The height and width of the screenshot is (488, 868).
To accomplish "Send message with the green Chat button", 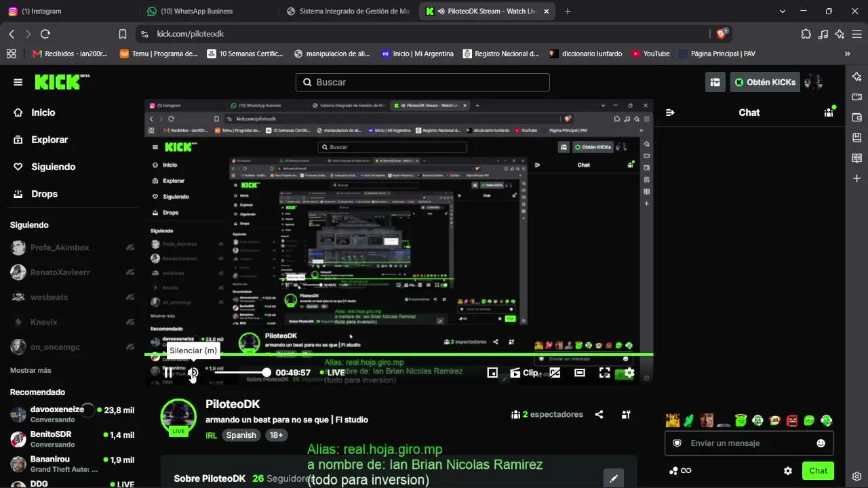I will (818, 470).
